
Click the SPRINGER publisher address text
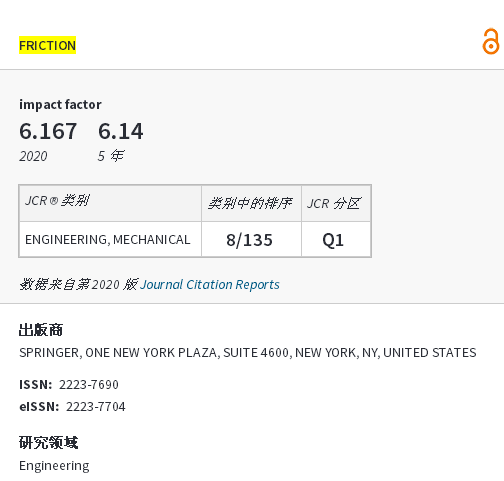click(x=248, y=353)
